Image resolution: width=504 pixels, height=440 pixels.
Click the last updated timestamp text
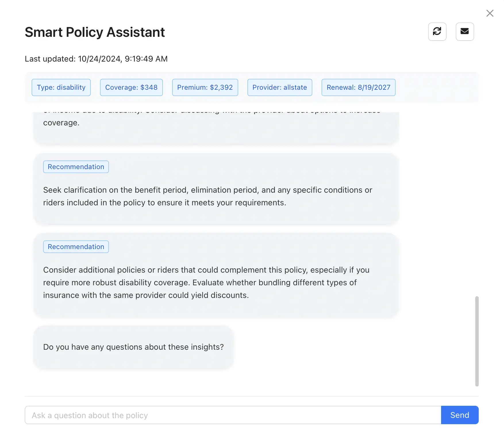point(96,59)
